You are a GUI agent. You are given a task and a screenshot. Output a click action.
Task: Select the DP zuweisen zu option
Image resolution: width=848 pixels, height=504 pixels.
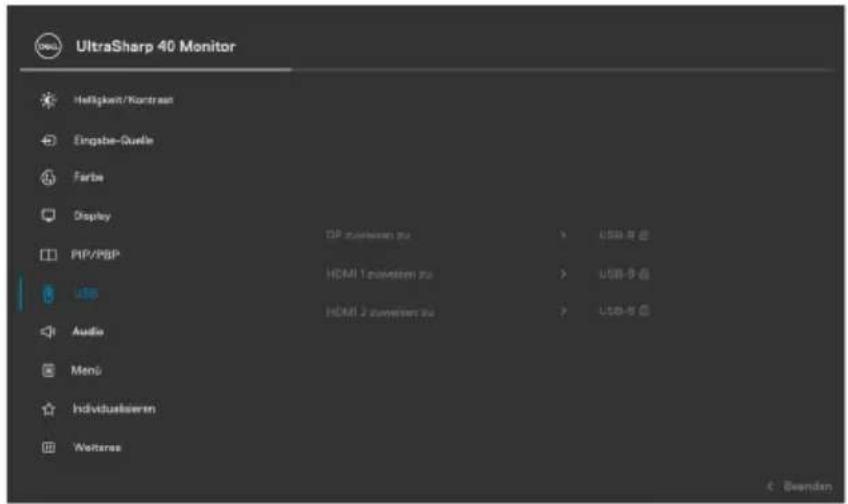[x=368, y=235]
